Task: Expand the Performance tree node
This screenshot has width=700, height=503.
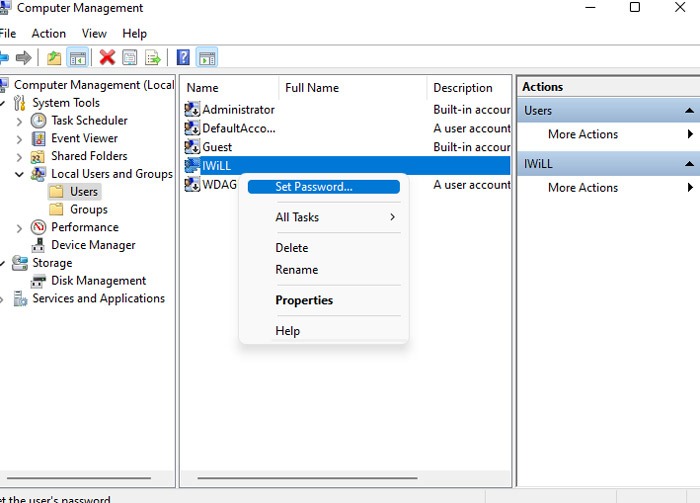Action: click(x=19, y=228)
